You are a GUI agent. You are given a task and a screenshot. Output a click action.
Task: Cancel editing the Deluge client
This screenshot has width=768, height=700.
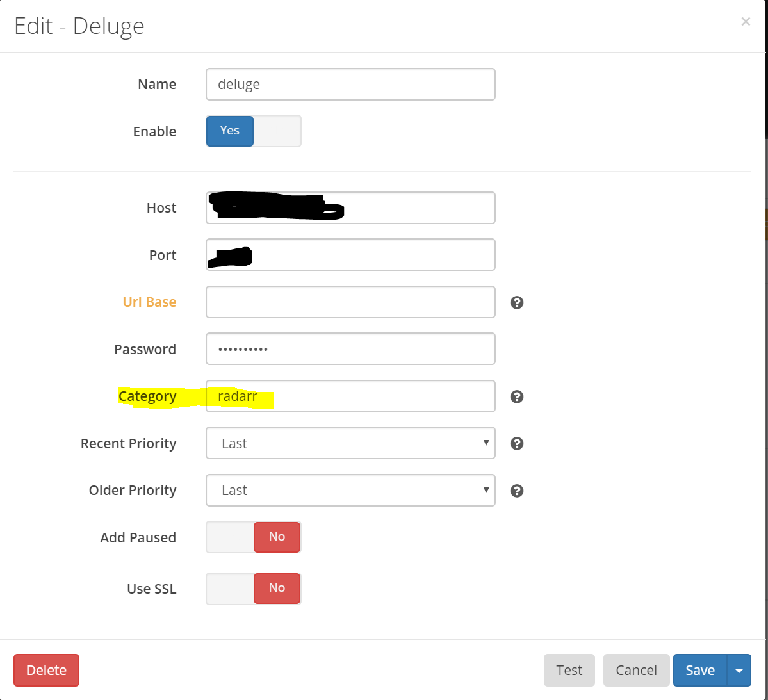(636, 670)
